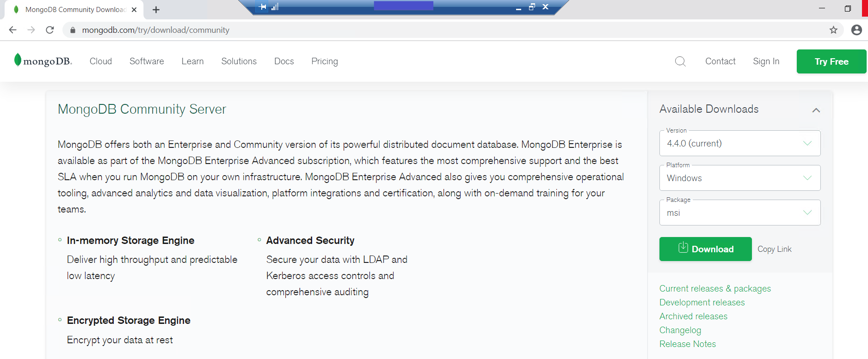Viewport: 868px width, 359px height.
Task: Click the Try Free button
Action: [x=831, y=61]
